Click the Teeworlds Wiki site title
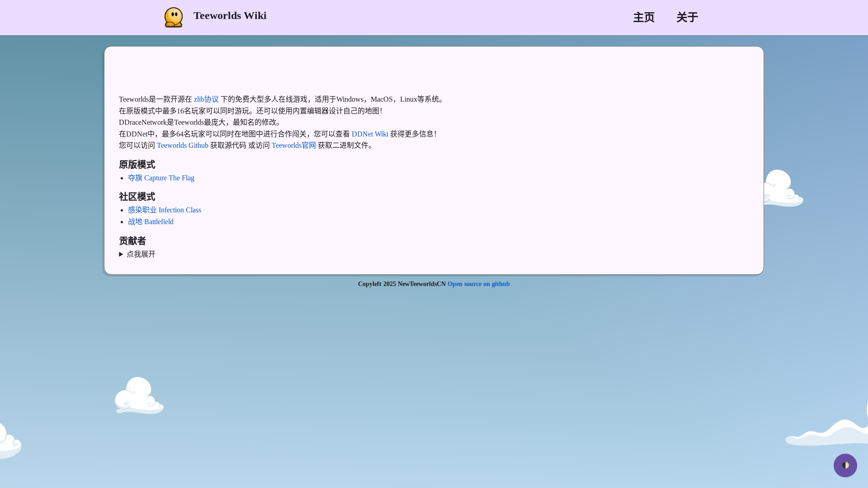The width and height of the screenshot is (868, 488). (x=230, y=16)
